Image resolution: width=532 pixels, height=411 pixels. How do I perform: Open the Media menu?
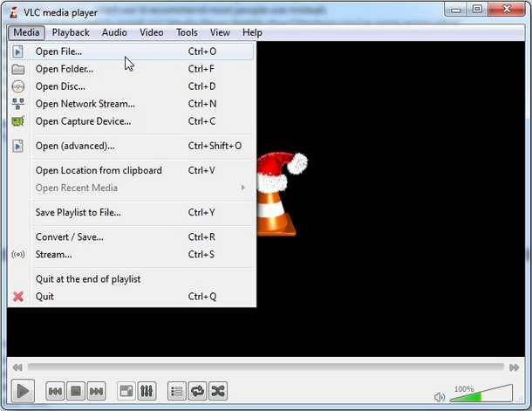[26, 32]
